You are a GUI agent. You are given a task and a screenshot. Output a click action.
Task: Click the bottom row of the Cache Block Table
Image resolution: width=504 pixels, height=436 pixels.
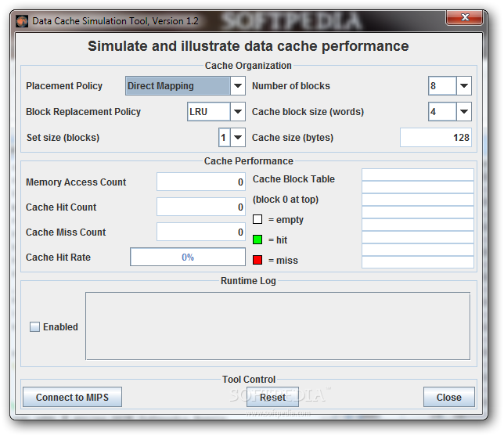pos(418,262)
